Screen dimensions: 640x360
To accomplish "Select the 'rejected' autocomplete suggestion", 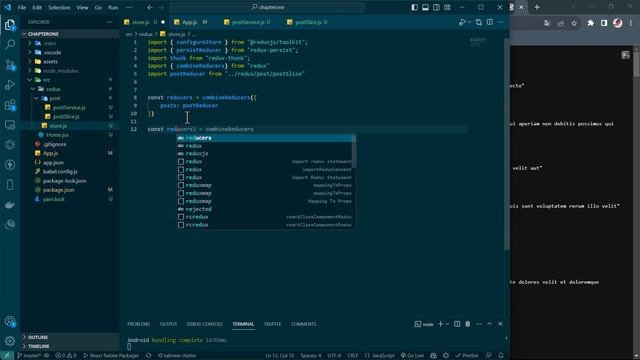I will tap(265, 209).
